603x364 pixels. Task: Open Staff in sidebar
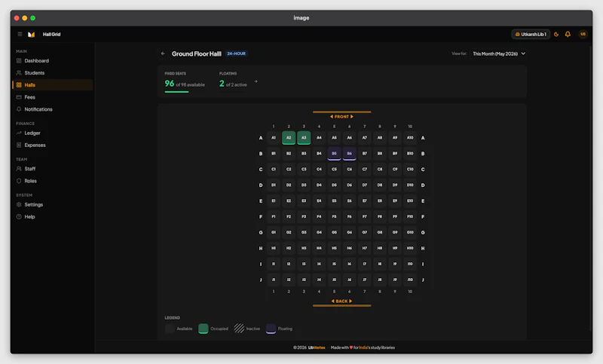click(53, 169)
